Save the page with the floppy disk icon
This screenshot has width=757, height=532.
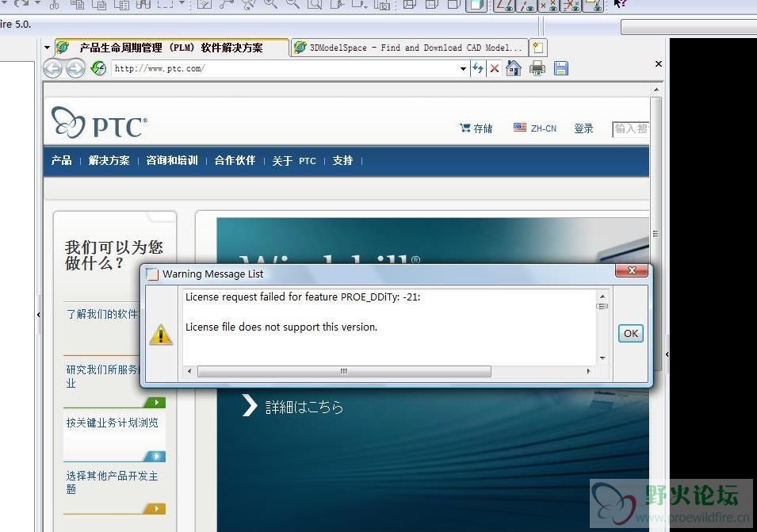560,68
